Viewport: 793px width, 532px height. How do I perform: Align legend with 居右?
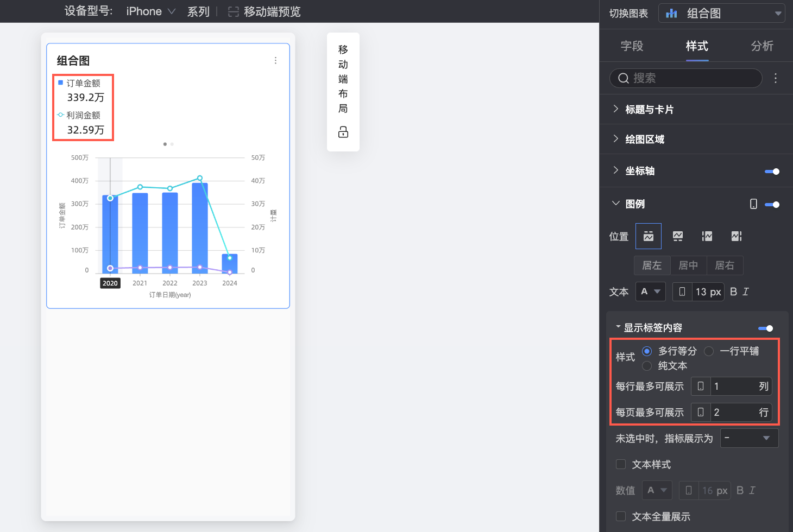pos(725,265)
